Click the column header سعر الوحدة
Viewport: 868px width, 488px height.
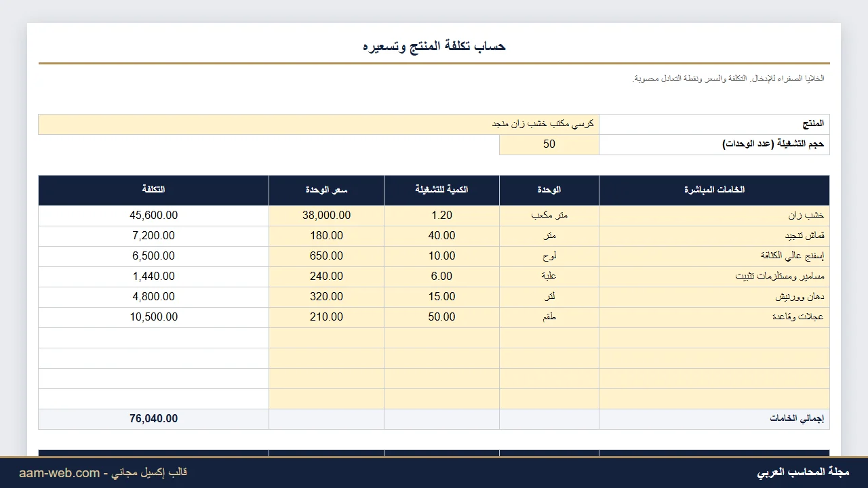327,190
